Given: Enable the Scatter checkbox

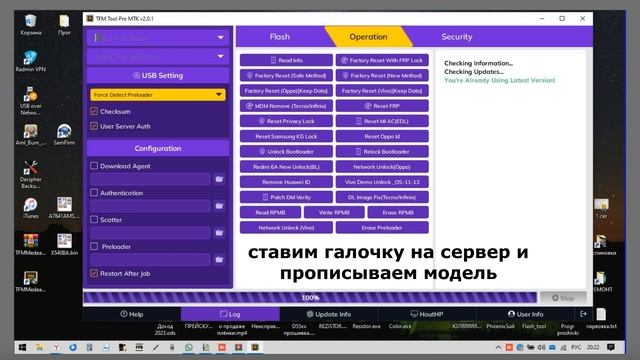Looking at the screenshot, I should [94, 220].
